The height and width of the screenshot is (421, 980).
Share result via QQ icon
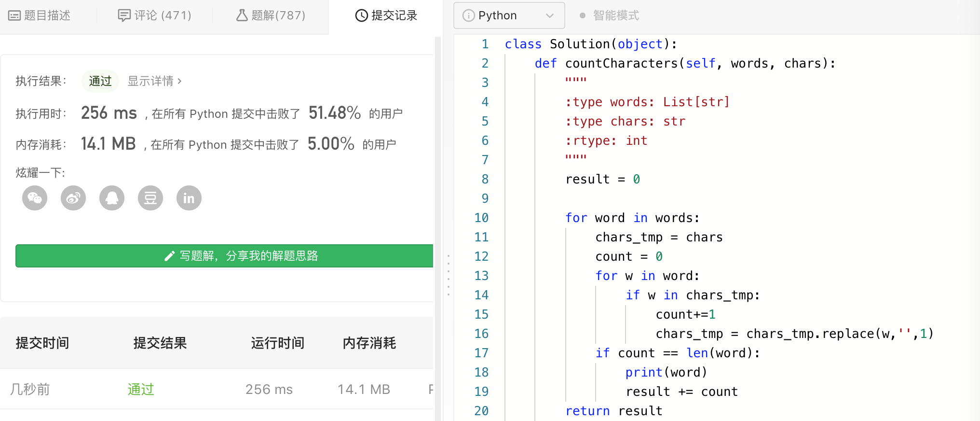(112, 198)
